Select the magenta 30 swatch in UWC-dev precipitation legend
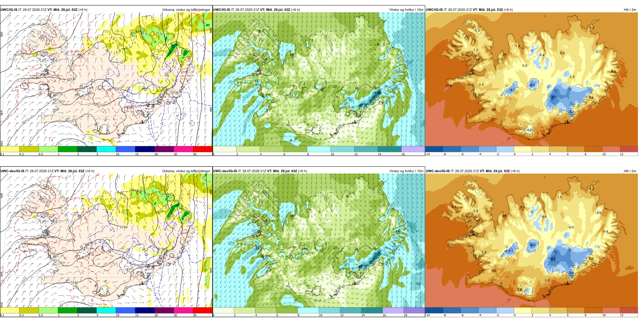The image size is (644, 322). 183,310
